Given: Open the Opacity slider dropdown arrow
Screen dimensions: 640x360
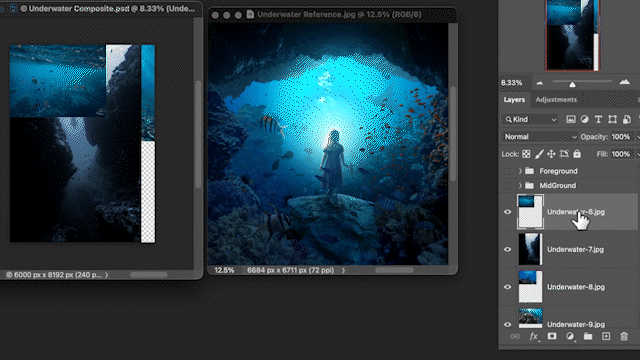Looking at the screenshot, I should coord(638,137).
